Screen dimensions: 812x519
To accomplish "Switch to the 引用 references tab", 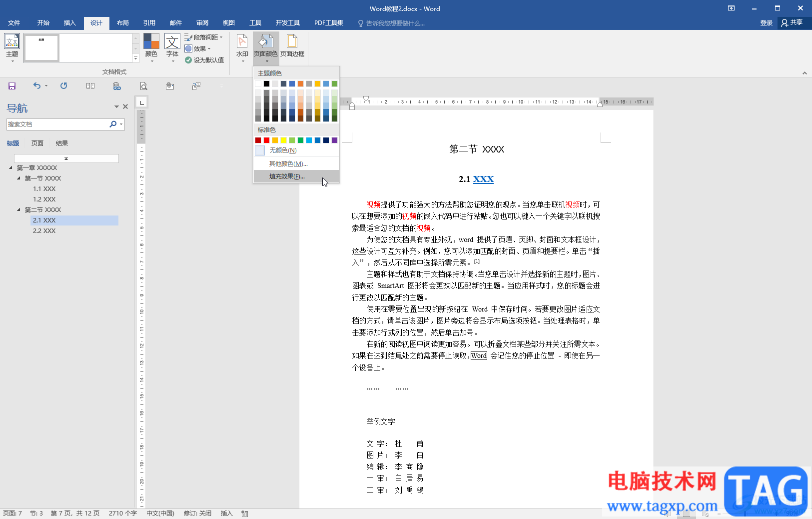I will click(x=149, y=23).
